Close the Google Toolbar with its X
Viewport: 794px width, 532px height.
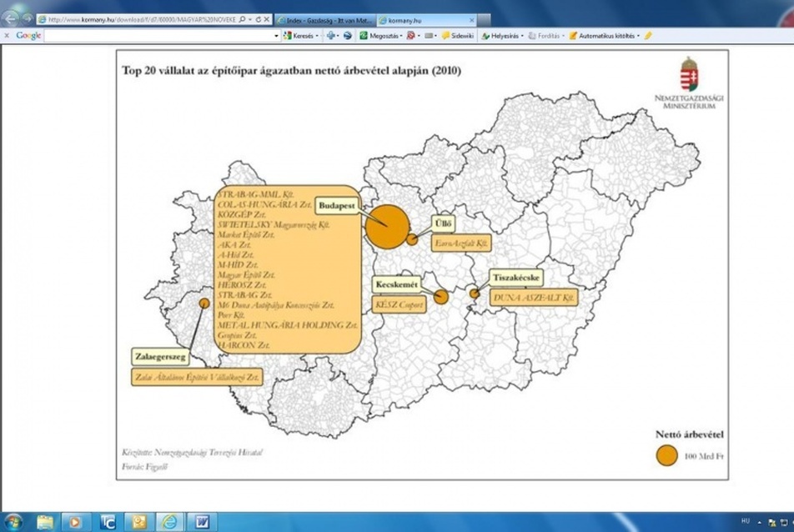[x=7, y=35]
